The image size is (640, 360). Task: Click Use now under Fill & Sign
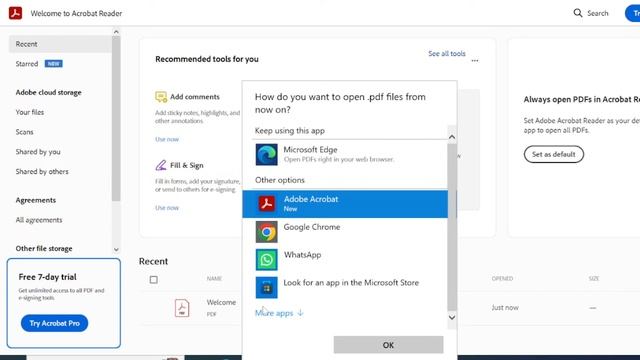coord(167,208)
